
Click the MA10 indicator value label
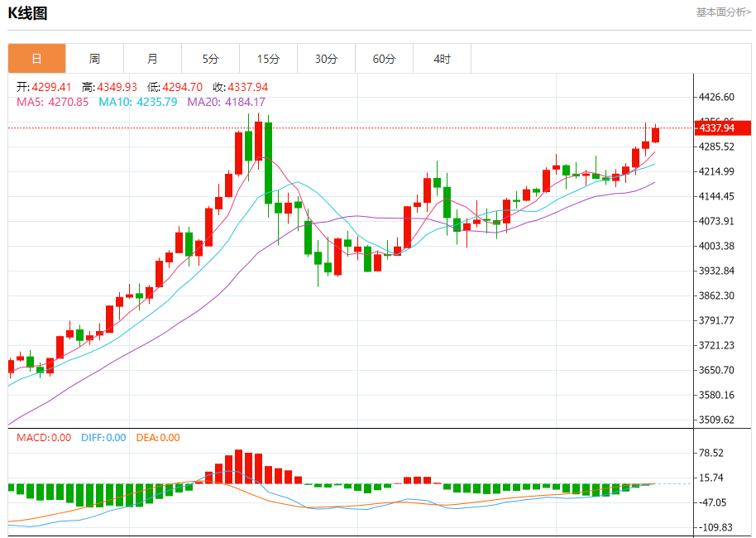pos(137,102)
